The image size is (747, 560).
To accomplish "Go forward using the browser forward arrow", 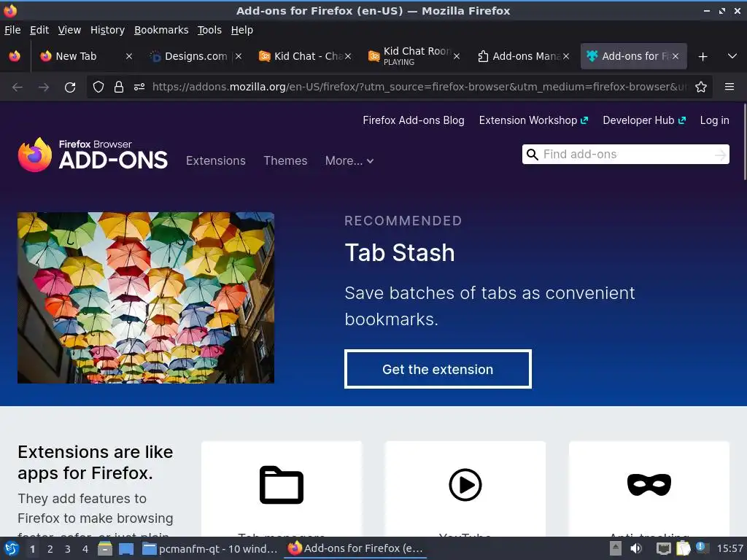I will pos(44,87).
